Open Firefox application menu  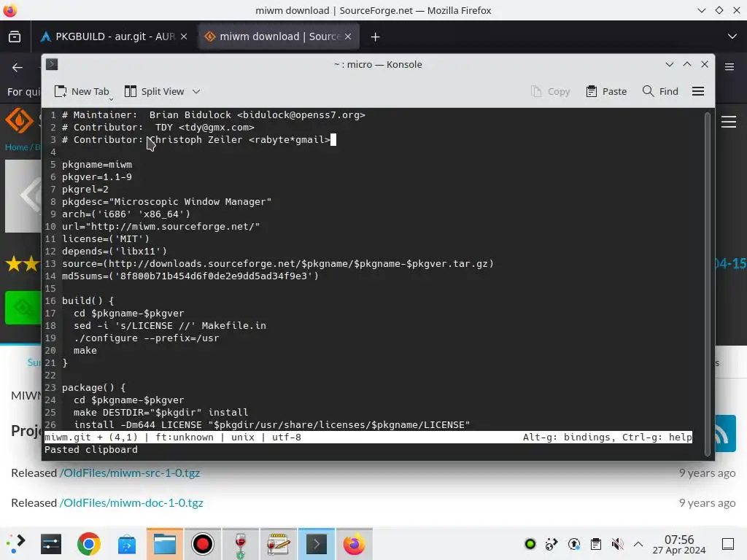point(729,67)
